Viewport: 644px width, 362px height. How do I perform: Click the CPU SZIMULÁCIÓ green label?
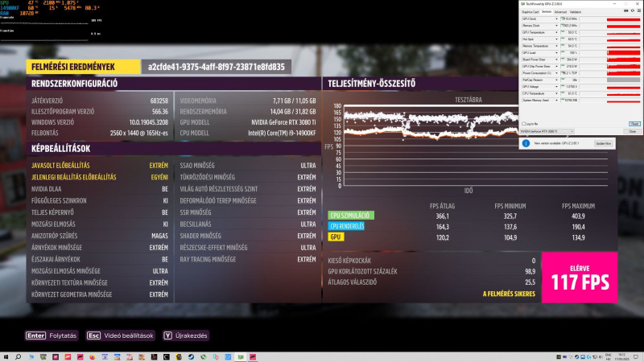(x=351, y=215)
